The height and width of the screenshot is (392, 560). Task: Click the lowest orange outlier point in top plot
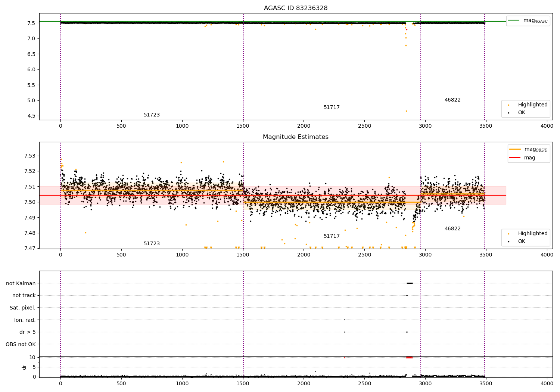point(406,111)
